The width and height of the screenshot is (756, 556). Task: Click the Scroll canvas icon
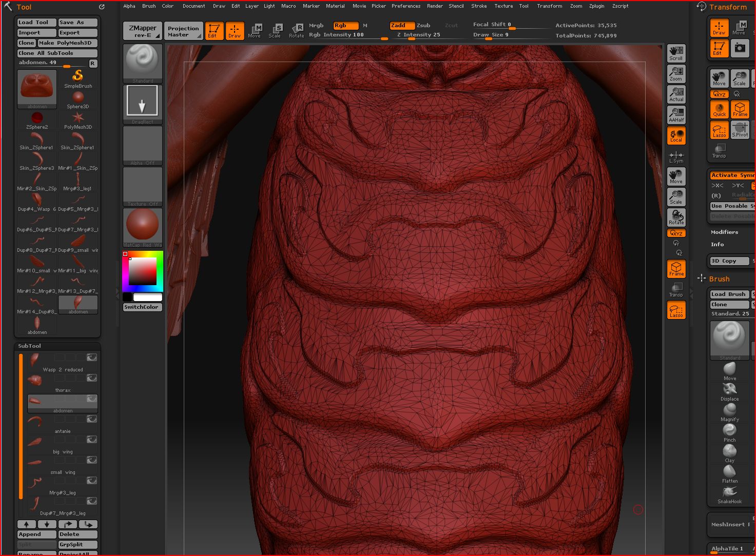point(676,53)
